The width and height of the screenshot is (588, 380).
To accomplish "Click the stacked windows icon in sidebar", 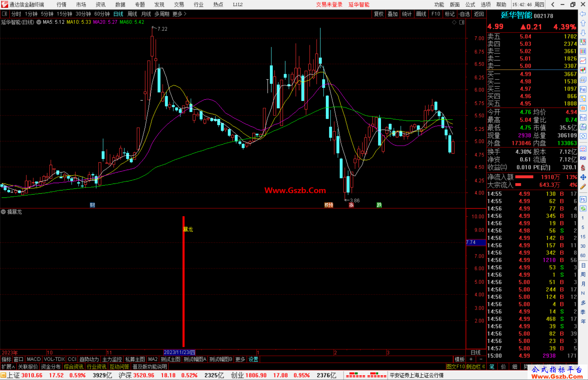I will (583, 80).
